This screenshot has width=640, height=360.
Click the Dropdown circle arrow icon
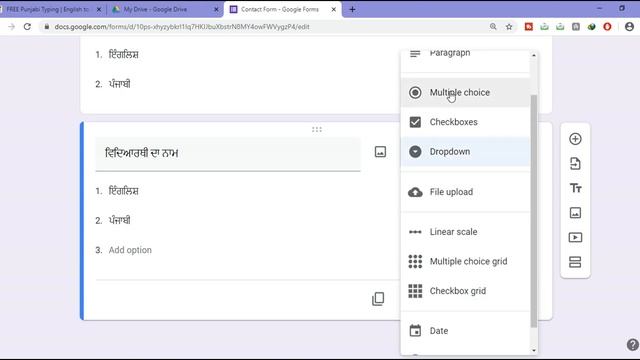point(415,151)
